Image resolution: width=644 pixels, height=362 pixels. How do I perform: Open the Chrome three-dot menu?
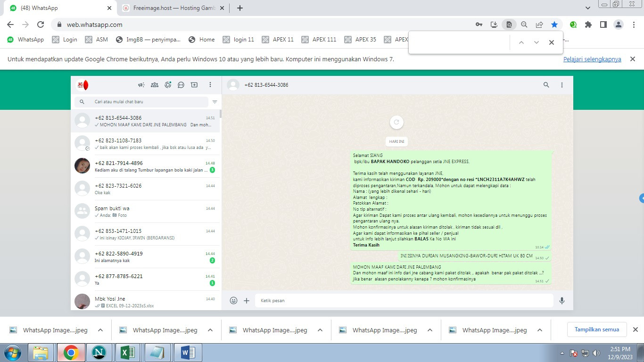pyautogui.click(x=634, y=25)
